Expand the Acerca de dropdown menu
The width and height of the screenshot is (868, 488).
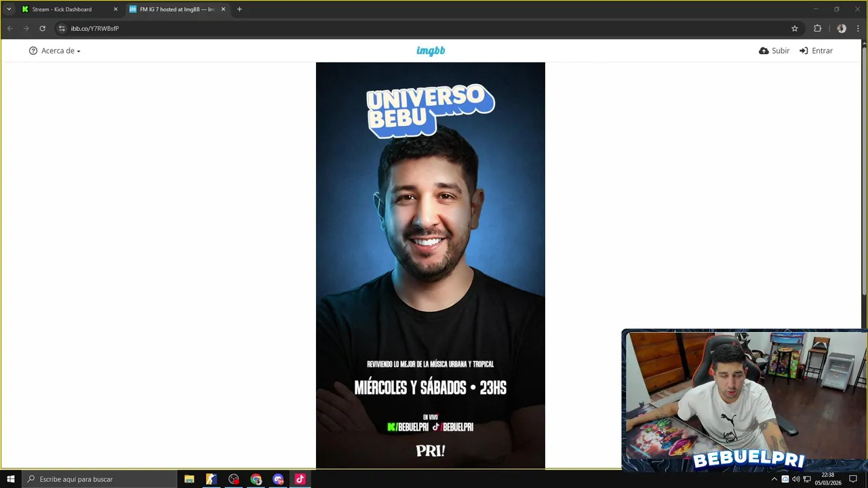click(55, 51)
